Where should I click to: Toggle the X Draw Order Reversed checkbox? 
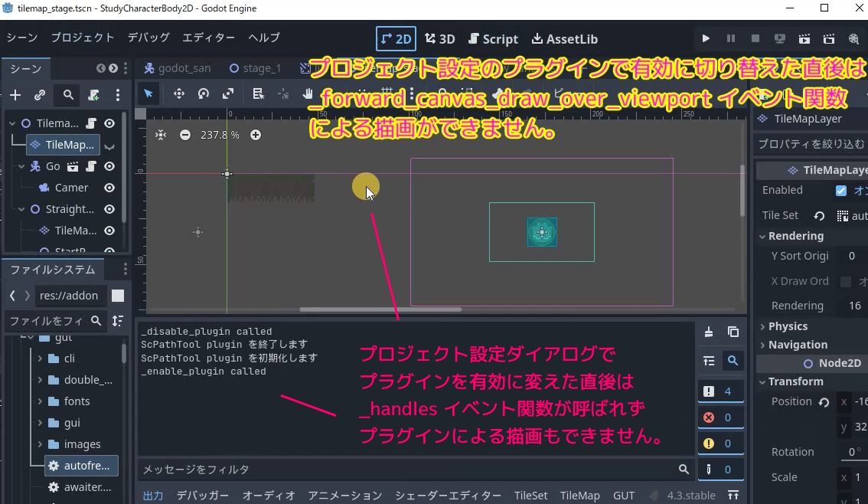845,282
